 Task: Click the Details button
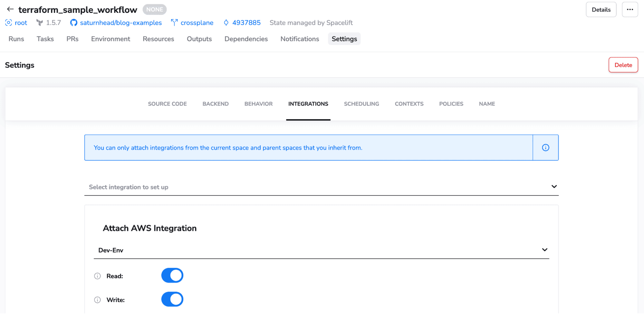click(x=601, y=9)
